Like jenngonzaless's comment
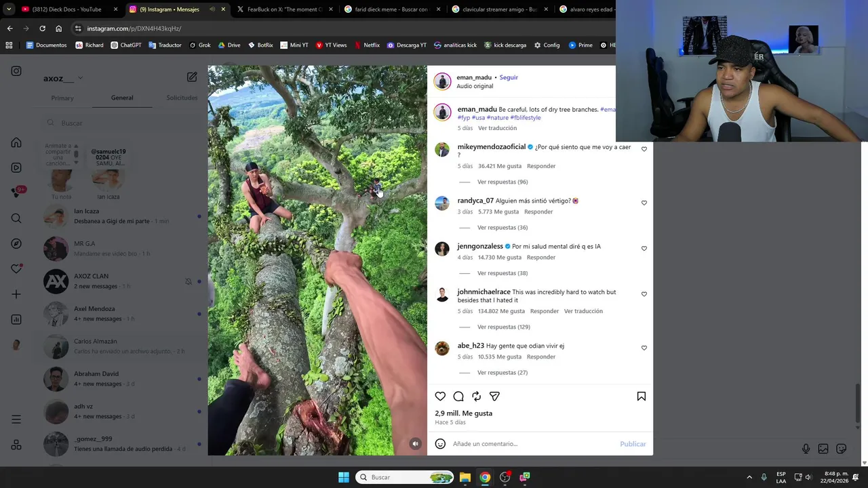The width and height of the screenshot is (868, 488). 644,249
